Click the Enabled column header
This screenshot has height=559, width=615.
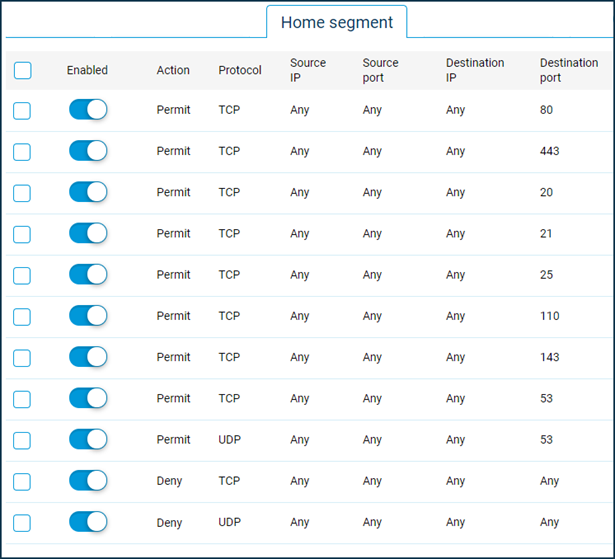87,70
